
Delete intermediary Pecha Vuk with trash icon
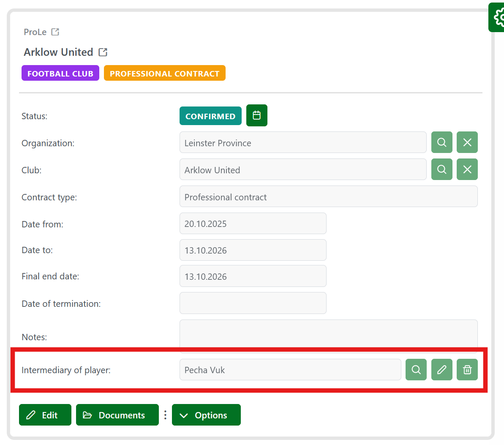tap(467, 370)
